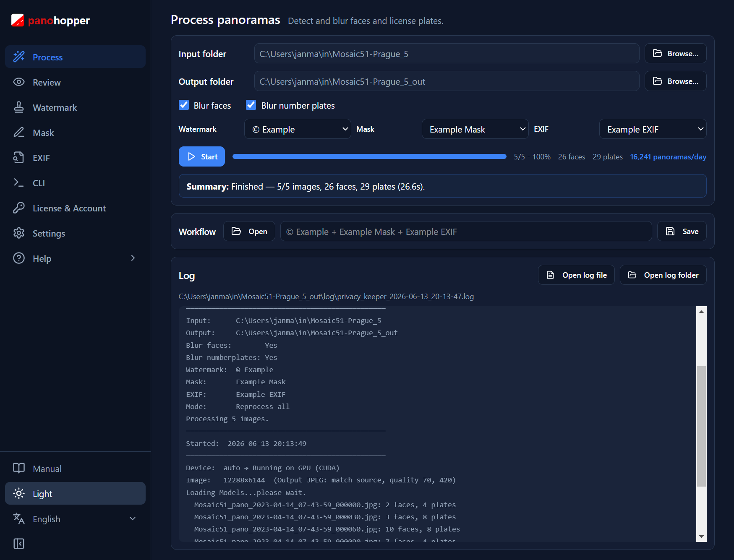The width and height of the screenshot is (734, 560).
Task: Click the License & Account key icon
Action: tap(19, 208)
